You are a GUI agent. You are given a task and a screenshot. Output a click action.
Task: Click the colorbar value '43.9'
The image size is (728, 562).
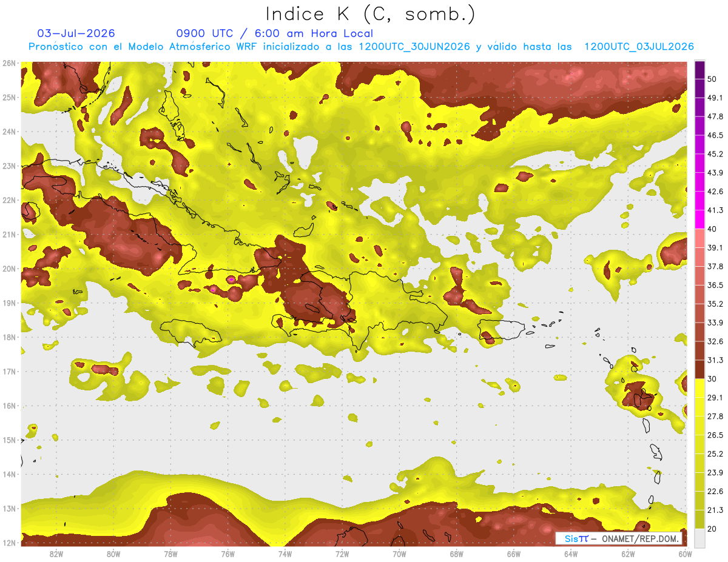tap(715, 173)
